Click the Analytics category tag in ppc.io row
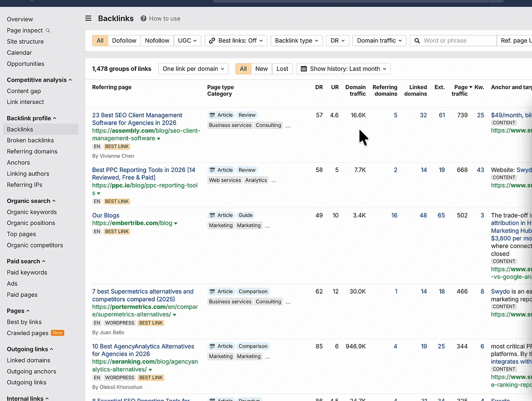Image resolution: width=532 pixels, height=401 pixels. [256, 180]
